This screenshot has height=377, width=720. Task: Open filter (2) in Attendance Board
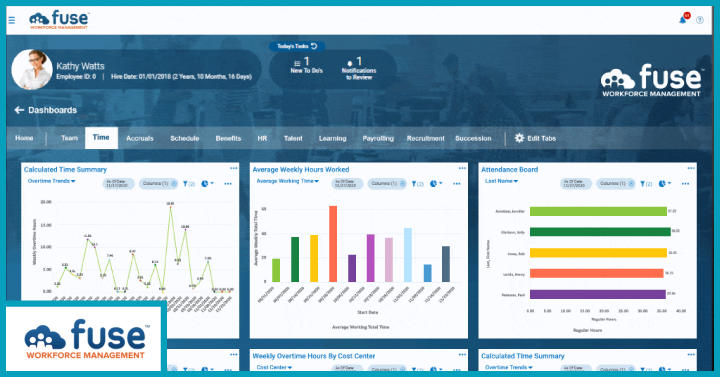(x=646, y=184)
